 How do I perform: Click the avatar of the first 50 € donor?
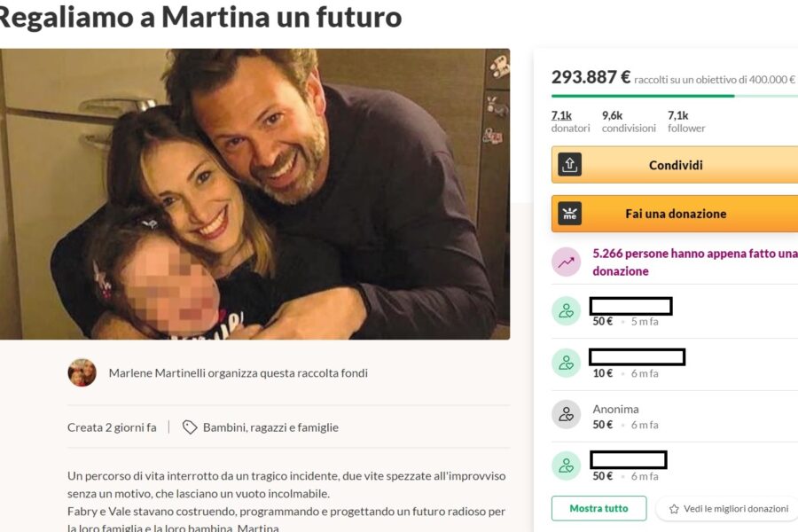(x=566, y=312)
